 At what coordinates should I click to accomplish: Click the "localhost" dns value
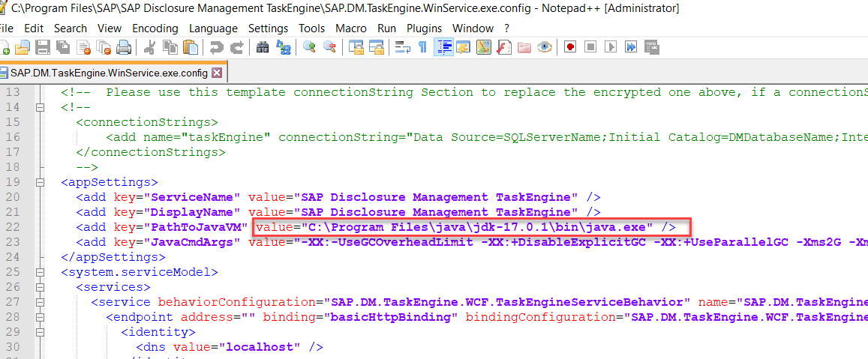coord(260,347)
